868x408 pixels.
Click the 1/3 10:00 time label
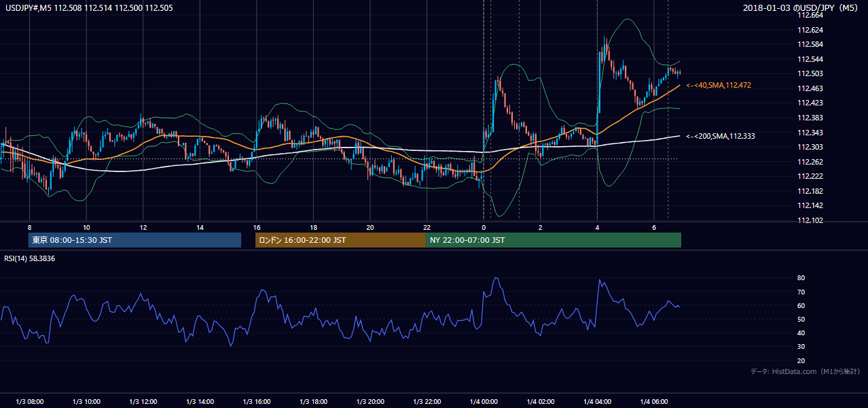tap(86, 402)
